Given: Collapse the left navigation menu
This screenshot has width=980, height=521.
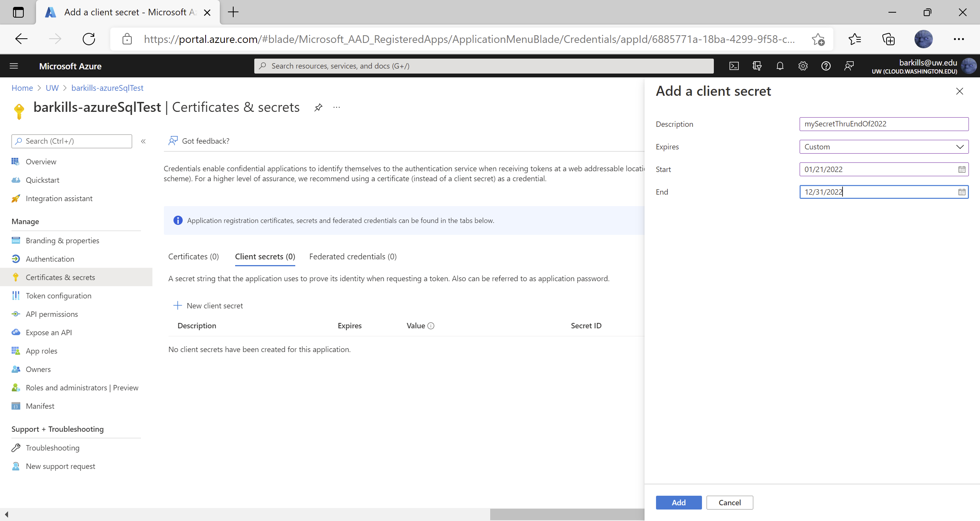Looking at the screenshot, I should [x=143, y=141].
